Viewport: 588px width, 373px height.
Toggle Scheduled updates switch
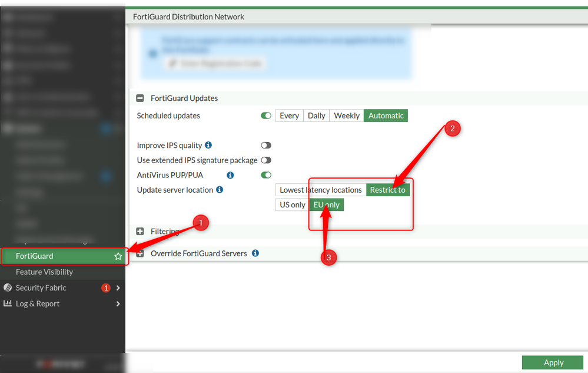tap(266, 115)
